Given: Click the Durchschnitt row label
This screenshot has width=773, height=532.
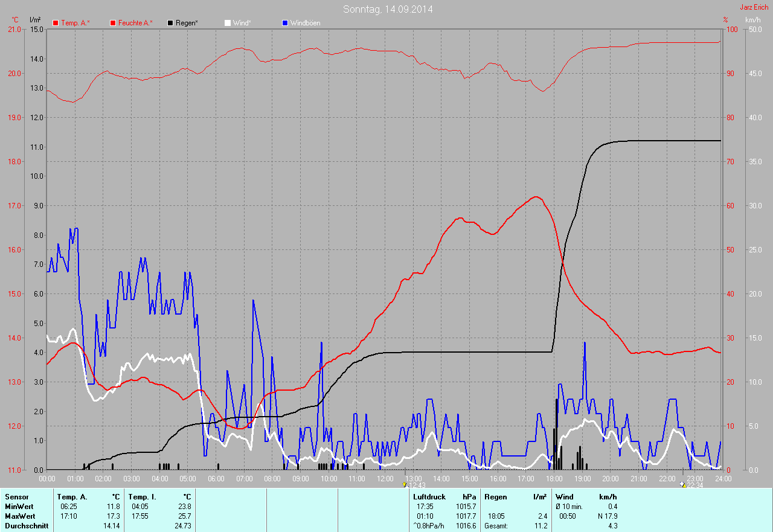Looking at the screenshot, I should click(27, 526).
